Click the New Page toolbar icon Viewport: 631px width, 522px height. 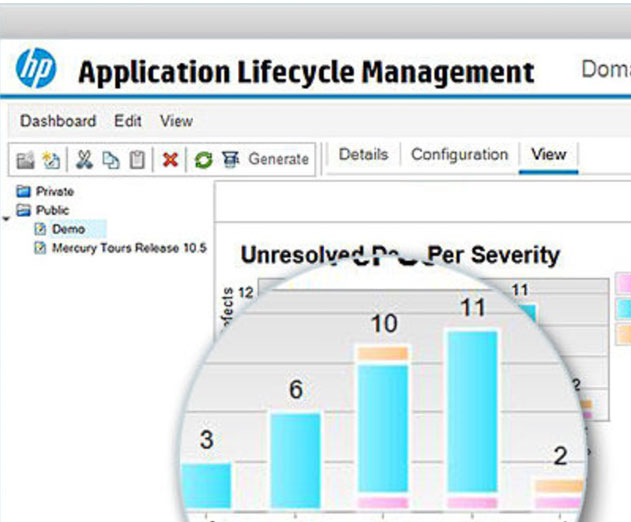tap(52, 160)
